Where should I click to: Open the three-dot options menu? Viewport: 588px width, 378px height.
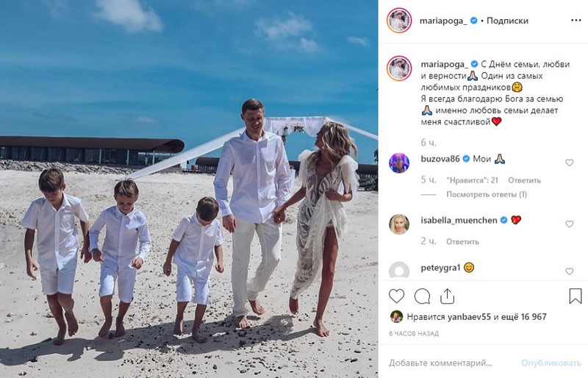[576, 21]
